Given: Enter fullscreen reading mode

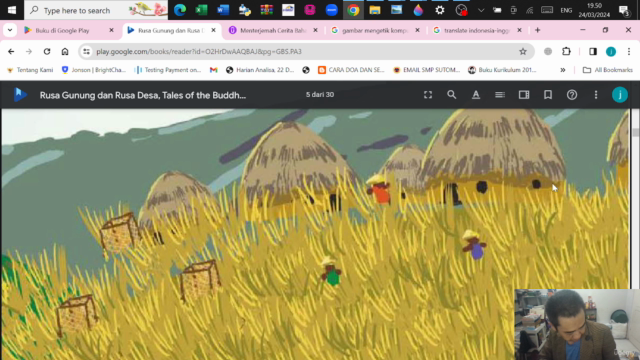Looking at the screenshot, I should tap(428, 95).
